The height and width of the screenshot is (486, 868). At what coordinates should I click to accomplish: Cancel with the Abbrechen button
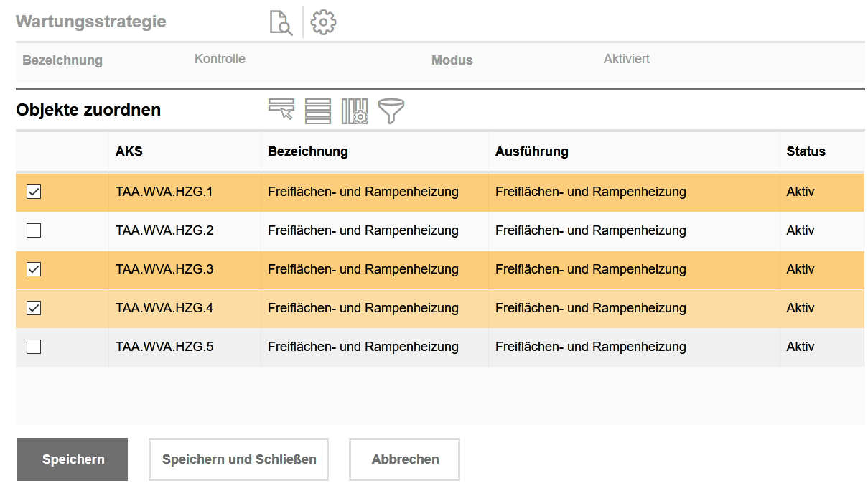pyautogui.click(x=405, y=459)
